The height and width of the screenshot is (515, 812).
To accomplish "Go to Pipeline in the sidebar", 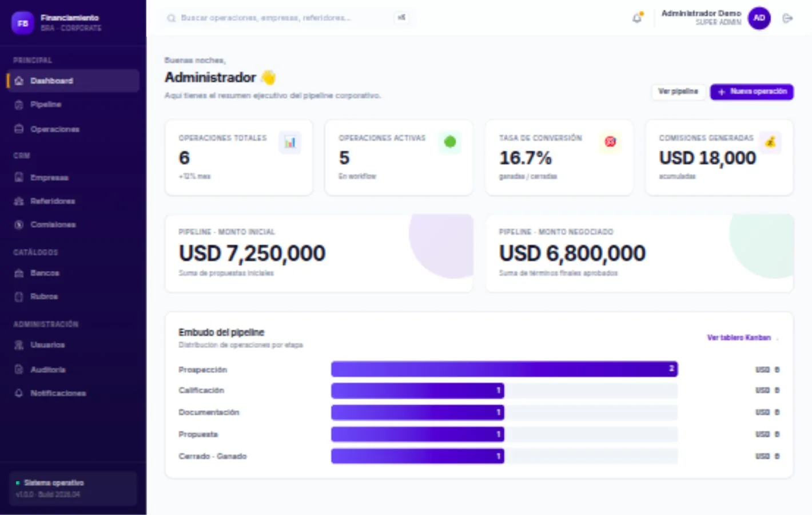I will tap(73, 105).
